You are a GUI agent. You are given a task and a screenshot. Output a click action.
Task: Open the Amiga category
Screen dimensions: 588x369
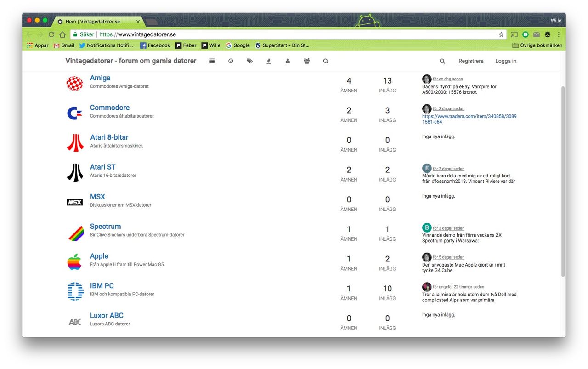(x=100, y=78)
